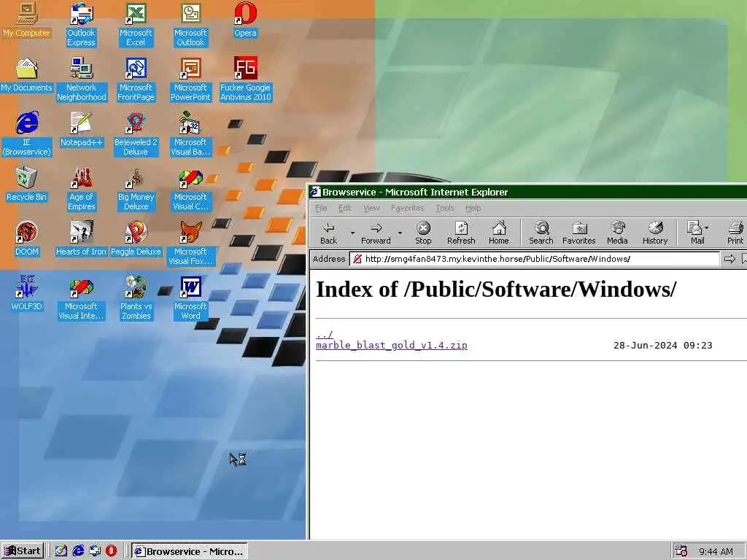
Task: Select the Microsoft Word desktop shortcut
Action: point(190,298)
